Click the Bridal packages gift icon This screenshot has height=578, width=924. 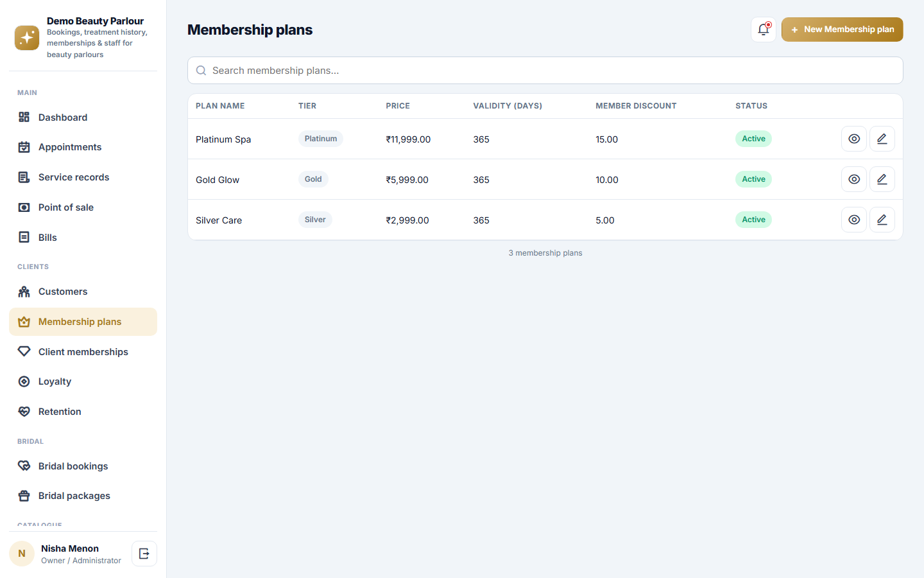[x=24, y=496]
